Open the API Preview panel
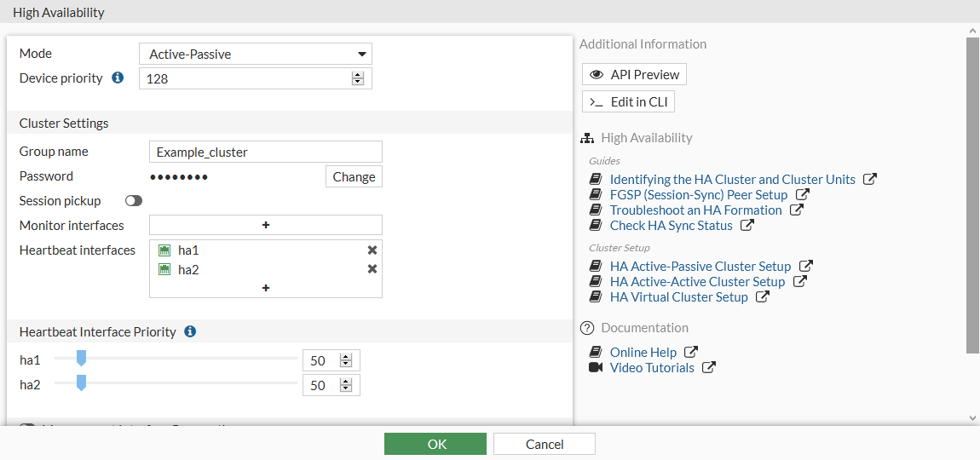 [x=634, y=75]
